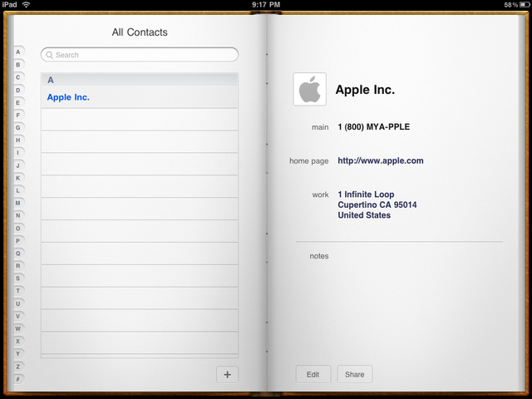Jump to index tab L
The height and width of the screenshot is (399, 532).
(x=18, y=190)
